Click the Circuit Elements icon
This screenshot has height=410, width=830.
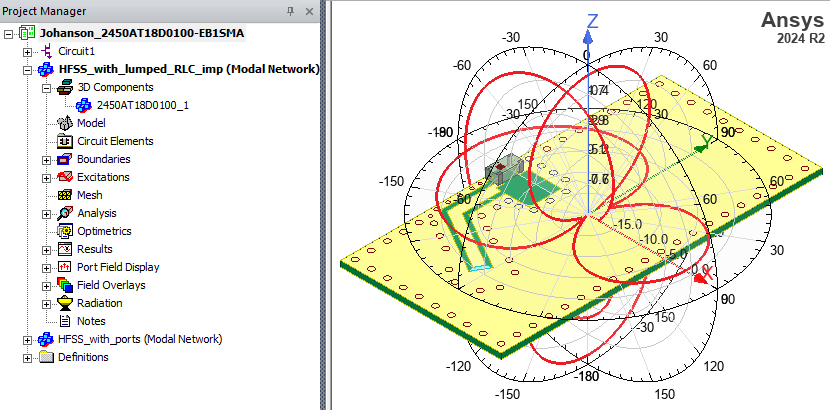65,141
